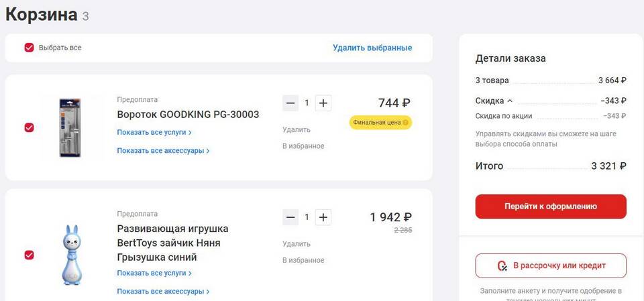Increase quantity of Вороток GOODKING
The width and height of the screenshot is (644, 301).
pos(323,103)
